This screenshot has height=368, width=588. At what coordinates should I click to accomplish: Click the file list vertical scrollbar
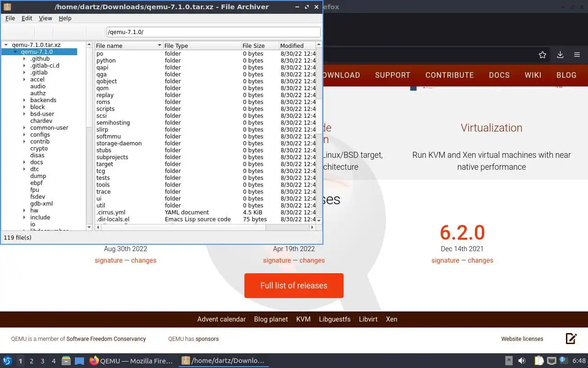tap(319, 133)
